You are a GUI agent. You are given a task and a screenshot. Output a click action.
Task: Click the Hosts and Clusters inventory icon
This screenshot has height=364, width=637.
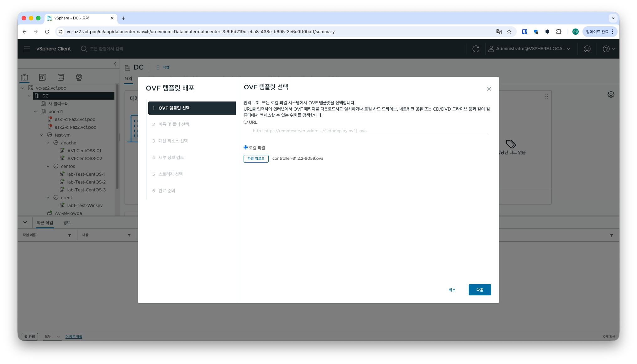(24, 77)
